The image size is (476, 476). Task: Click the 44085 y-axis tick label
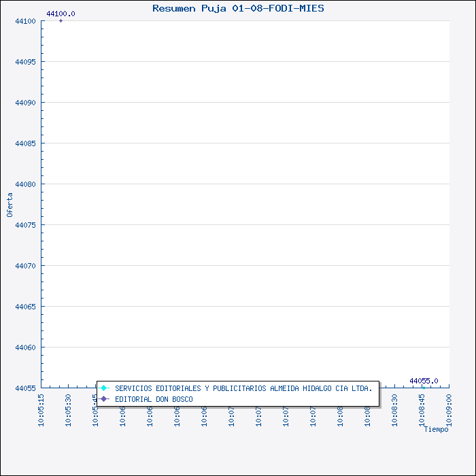click(x=25, y=143)
